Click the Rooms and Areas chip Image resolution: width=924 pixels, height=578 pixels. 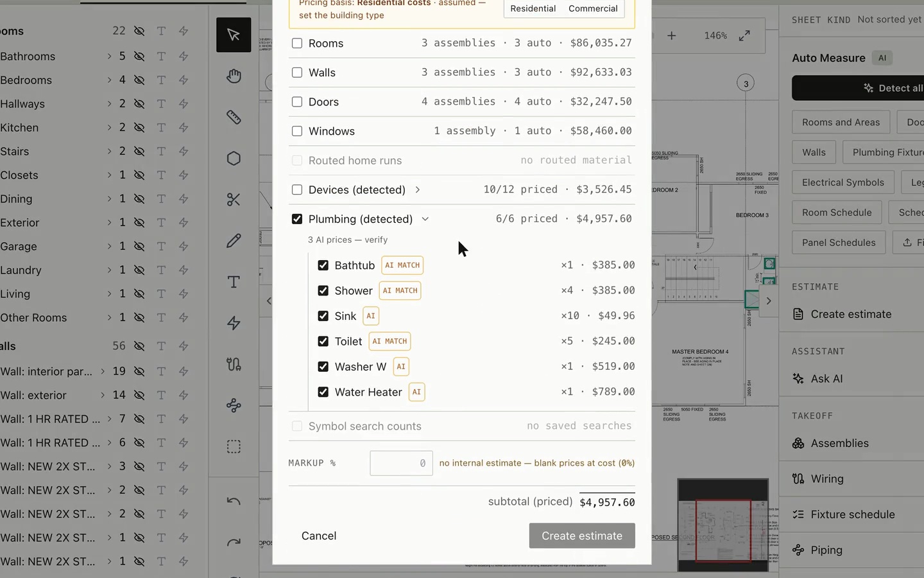tap(841, 122)
